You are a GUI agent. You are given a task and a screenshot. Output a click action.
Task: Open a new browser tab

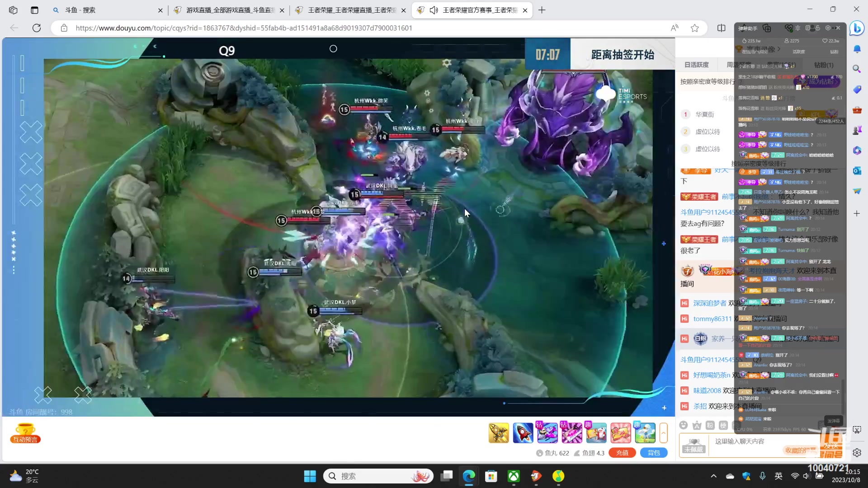tap(542, 10)
